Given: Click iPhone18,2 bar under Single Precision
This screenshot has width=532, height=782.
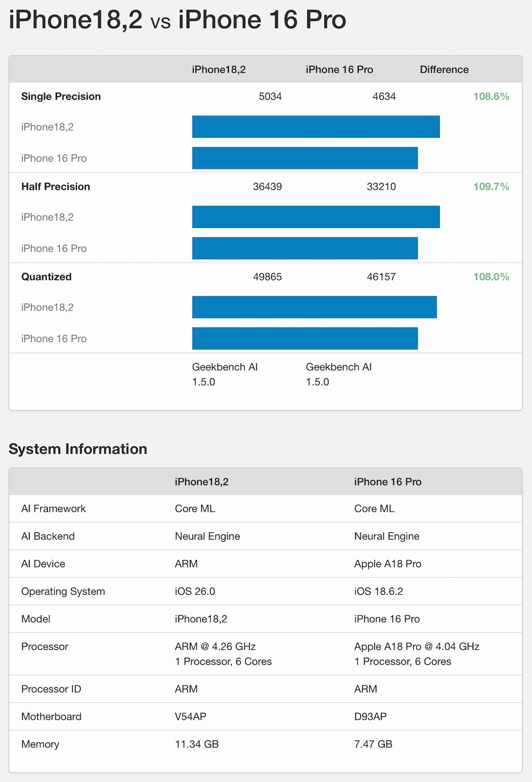Looking at the screenshot, I should 316,127.
